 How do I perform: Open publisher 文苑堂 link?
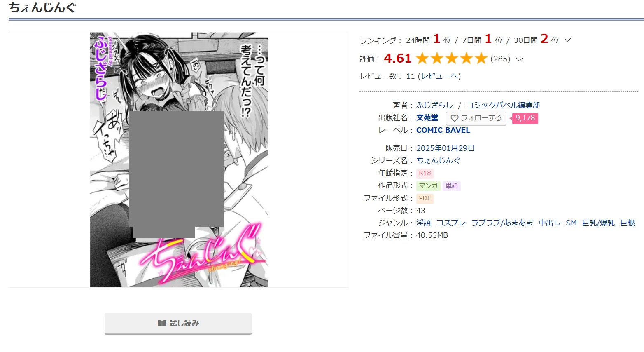[x=427, y=118]
